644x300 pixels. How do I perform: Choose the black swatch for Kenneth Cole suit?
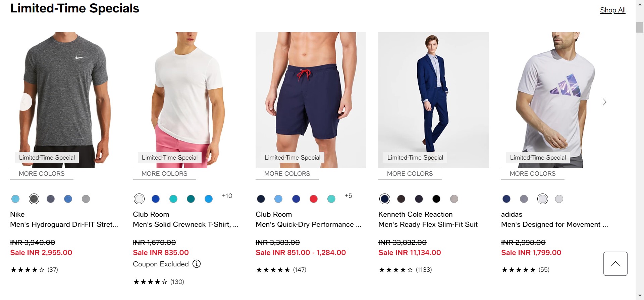436,199
